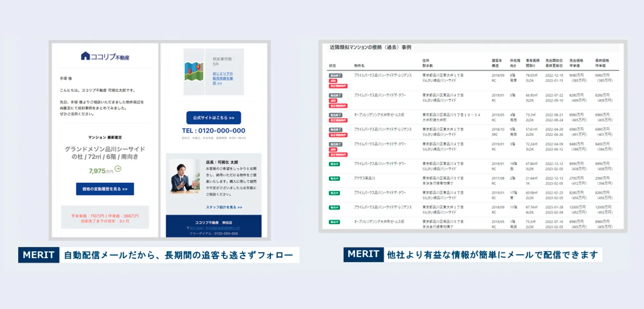Viewport: 644px width, 309px height.
Task: Select the アクサス南品川 property name
Action: point(365,178)
